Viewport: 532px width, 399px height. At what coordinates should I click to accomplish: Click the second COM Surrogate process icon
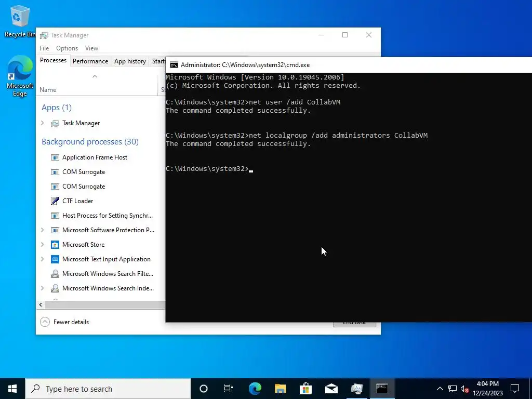[55, 187]
